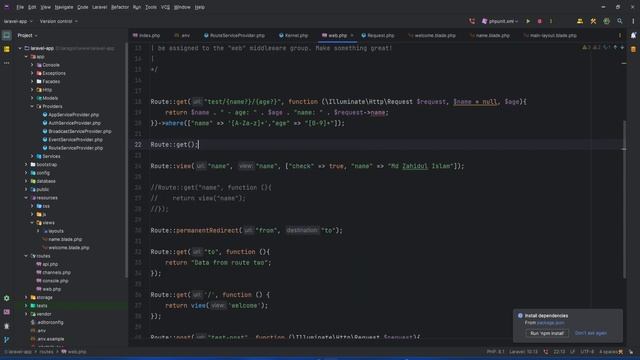The height and width of the screenshot is (360, 640).
Task: Open the Refactor menu
Action: (x=120, y=7)
